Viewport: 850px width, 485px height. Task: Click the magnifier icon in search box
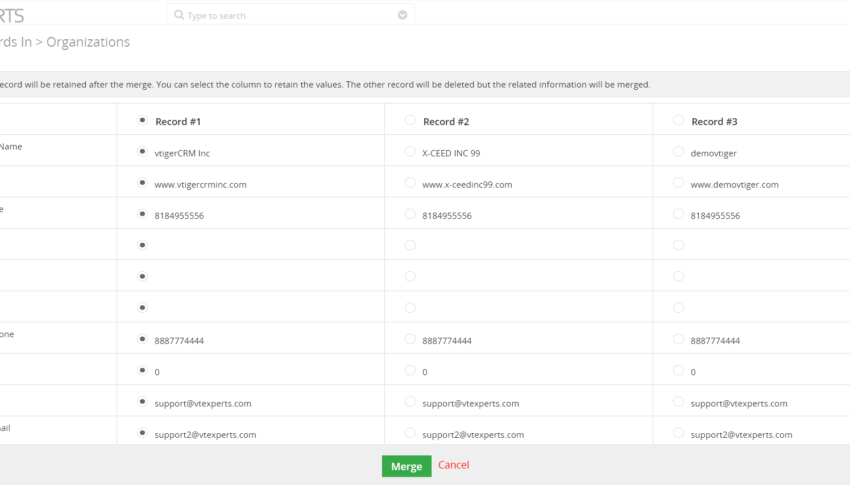(179, 15)
